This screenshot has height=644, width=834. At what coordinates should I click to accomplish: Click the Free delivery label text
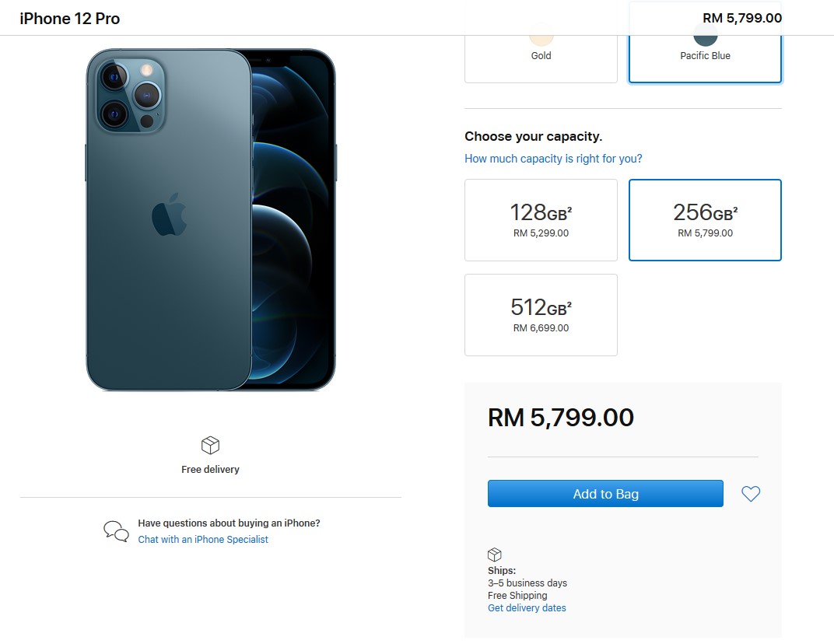(210, 470)
